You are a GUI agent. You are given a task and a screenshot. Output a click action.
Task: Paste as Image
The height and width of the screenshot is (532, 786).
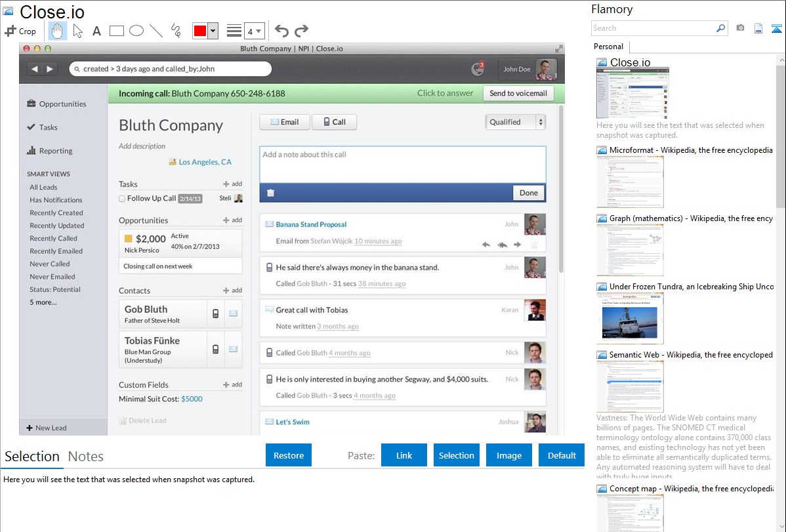coord(508,455)
